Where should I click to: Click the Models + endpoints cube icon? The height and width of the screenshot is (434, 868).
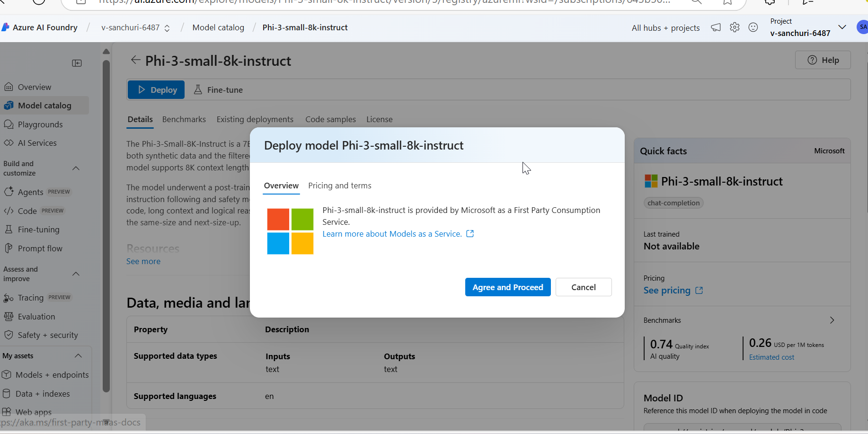pyautogui.click(x=7, y=374)
